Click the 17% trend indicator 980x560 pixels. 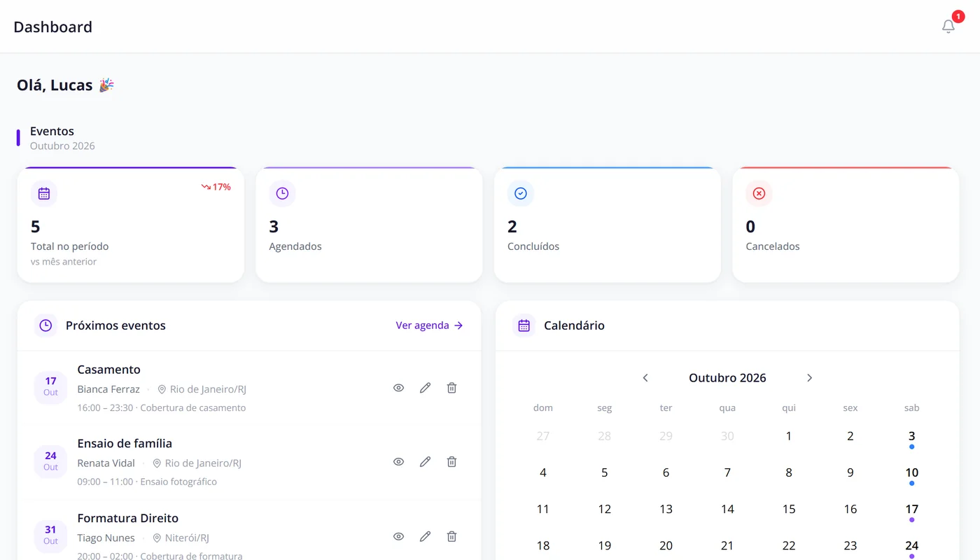(216, 187)
